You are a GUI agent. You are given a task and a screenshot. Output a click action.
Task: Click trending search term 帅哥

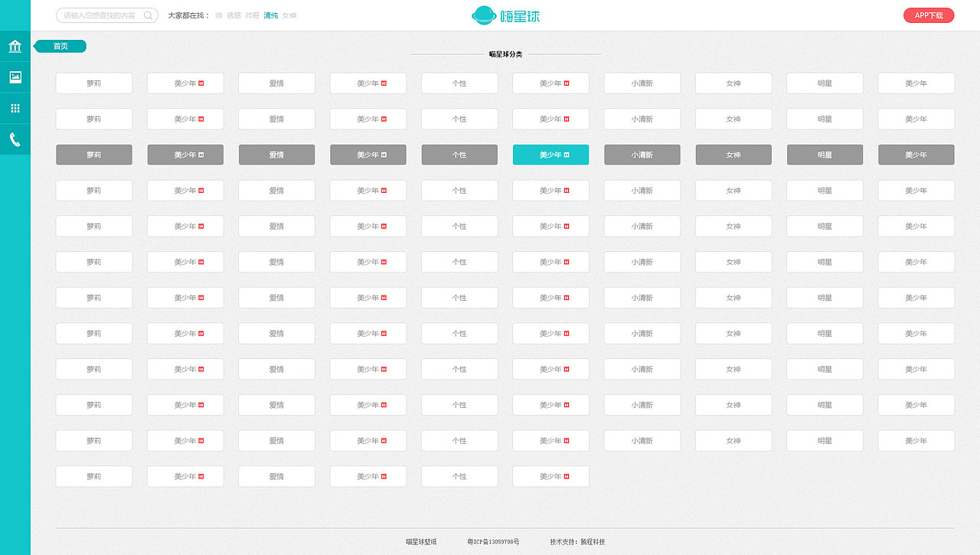coord(253,15)
